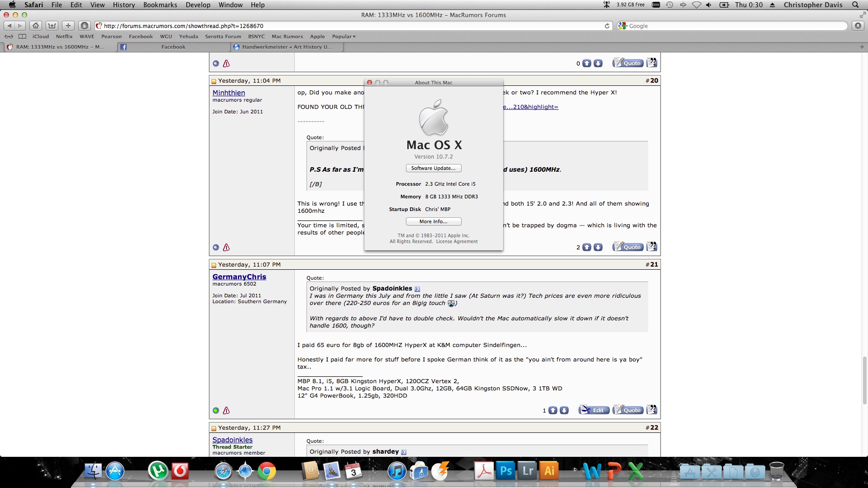Viewport: 868px width, 488px height.
Task: Open the Applications folder stack in Dock
Action: coord(690,472)
